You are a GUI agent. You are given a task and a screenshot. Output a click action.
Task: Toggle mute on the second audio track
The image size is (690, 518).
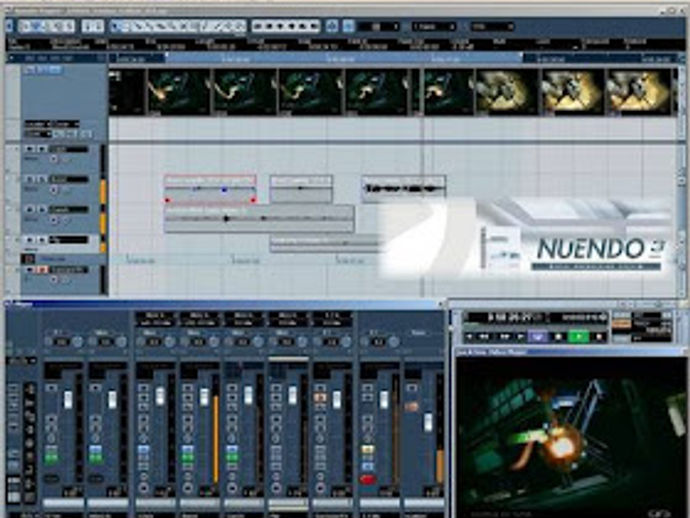tap(30, 179)
